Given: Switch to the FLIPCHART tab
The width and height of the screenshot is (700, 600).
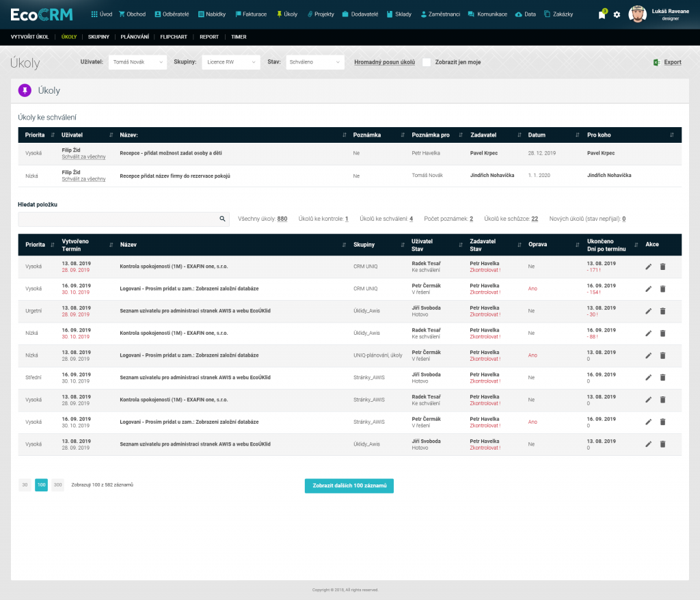Looking at the screenshot, I should [x=173, y=37].
